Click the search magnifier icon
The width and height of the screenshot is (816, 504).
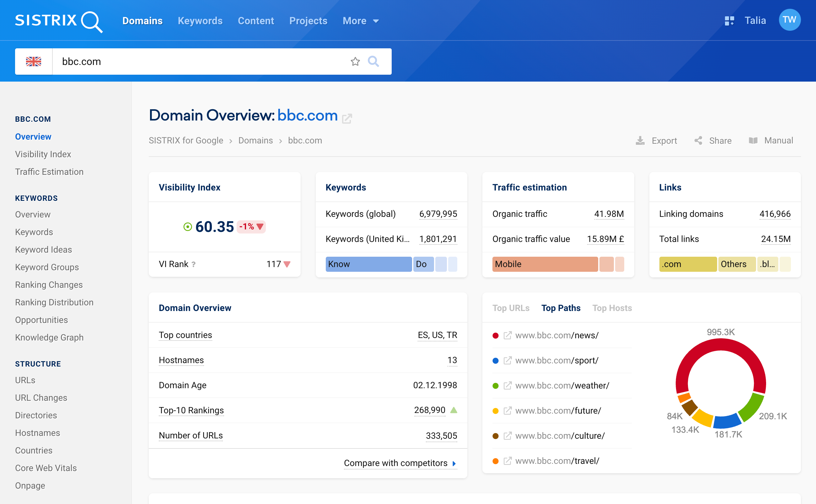pos(373,61)
